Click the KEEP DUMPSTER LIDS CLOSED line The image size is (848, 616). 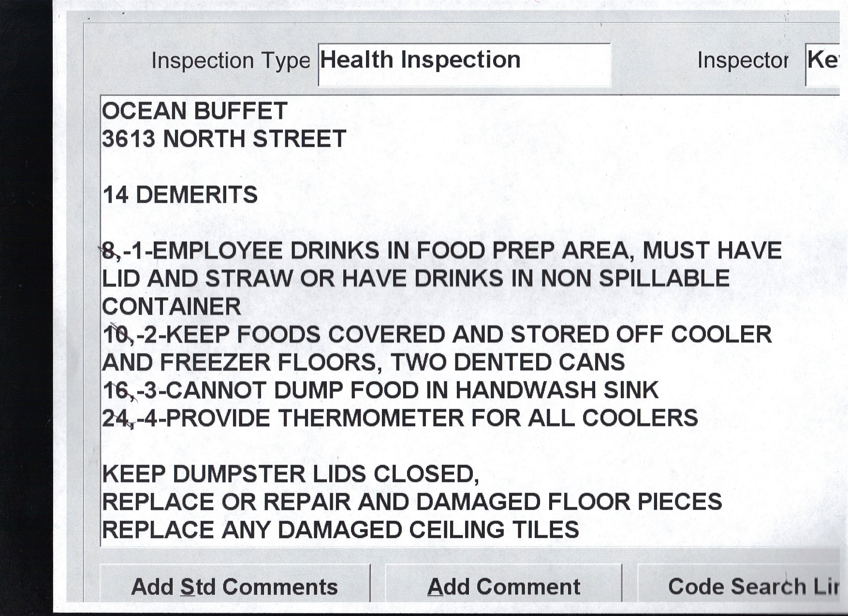click(x=290, y=474)
